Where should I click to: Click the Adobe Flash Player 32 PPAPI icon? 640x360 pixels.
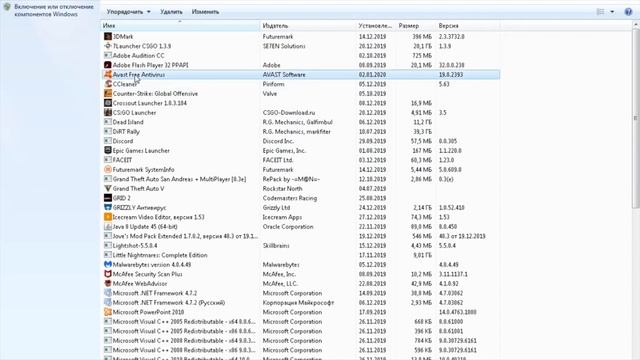(x=108, y=65)
